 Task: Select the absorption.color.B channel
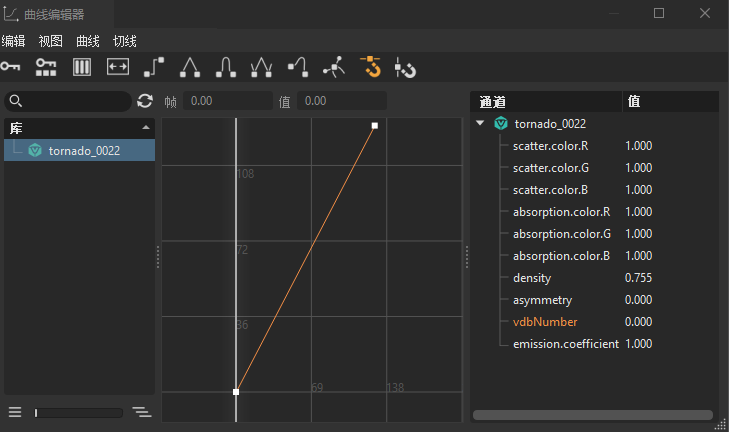562,256
